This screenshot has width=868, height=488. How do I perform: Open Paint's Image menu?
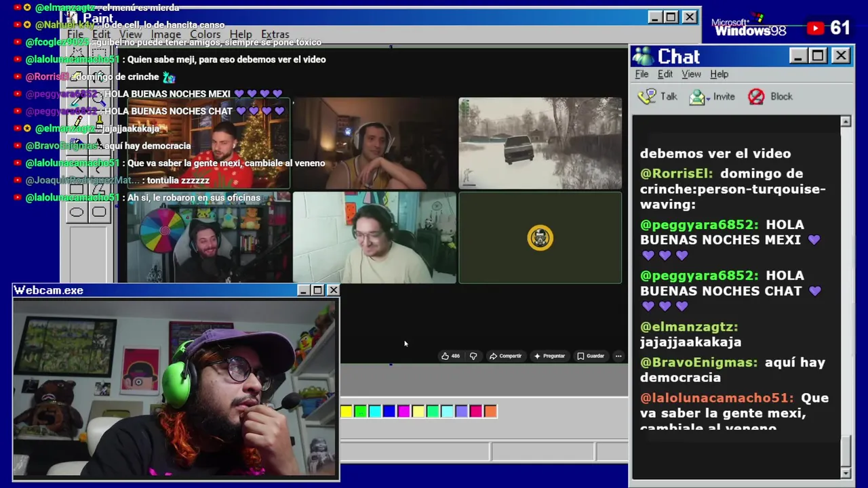coord(166,35)
